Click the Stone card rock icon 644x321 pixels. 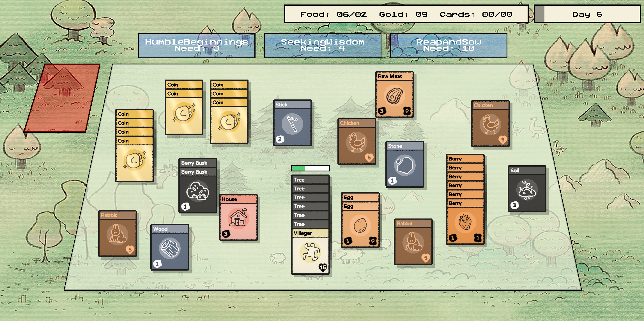pos(404,165)
